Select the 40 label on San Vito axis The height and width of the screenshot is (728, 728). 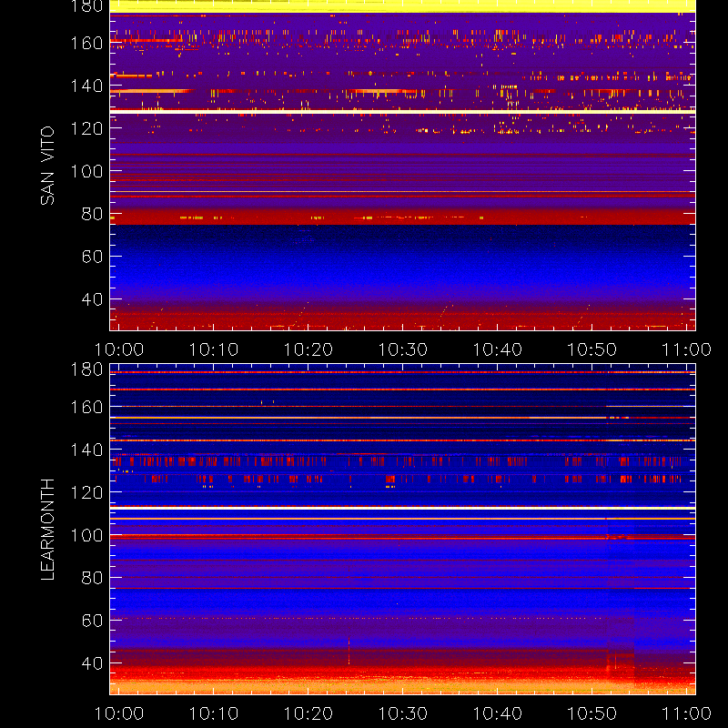tap(92, 299)
